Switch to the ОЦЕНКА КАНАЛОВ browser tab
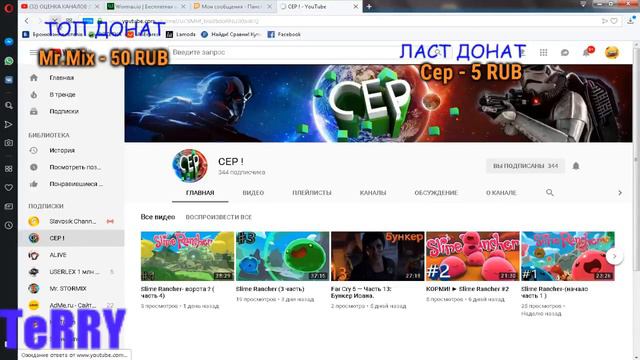Screen dimensions: 640x360 (60, 7)
